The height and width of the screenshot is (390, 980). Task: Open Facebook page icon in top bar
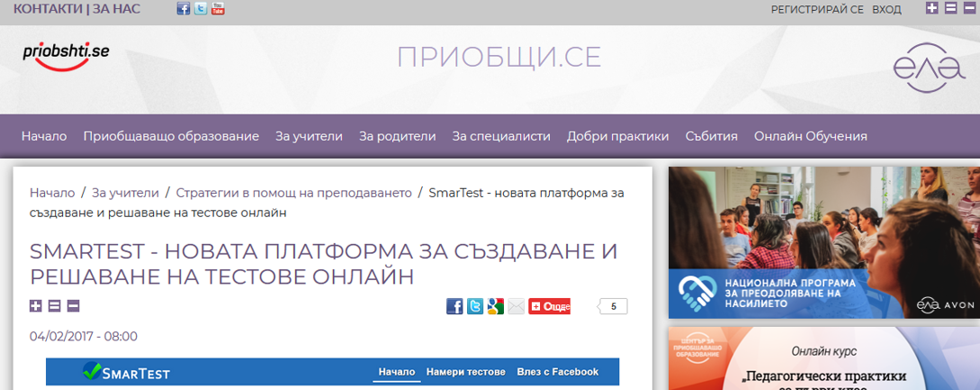[184, 9]
